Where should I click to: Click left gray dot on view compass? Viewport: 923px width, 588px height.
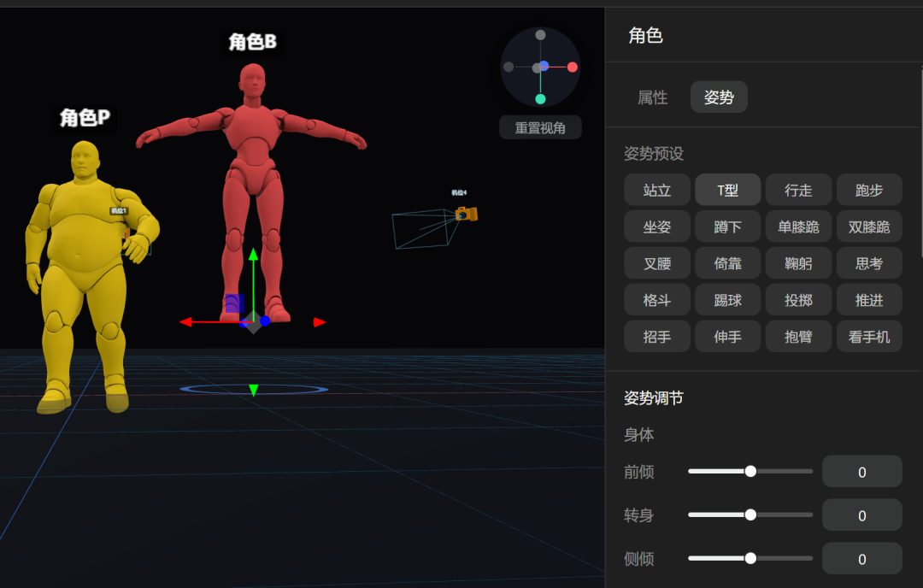click(509, 68)
